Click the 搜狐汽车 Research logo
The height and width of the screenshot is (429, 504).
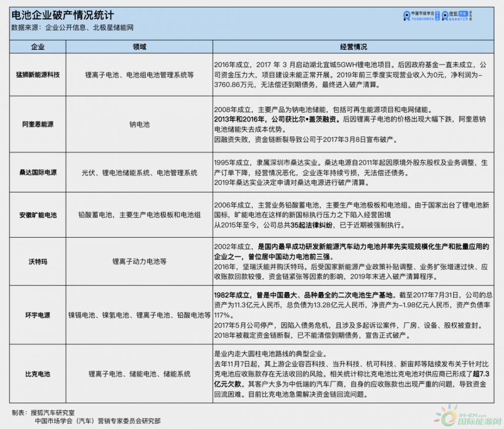click(457, 16)
